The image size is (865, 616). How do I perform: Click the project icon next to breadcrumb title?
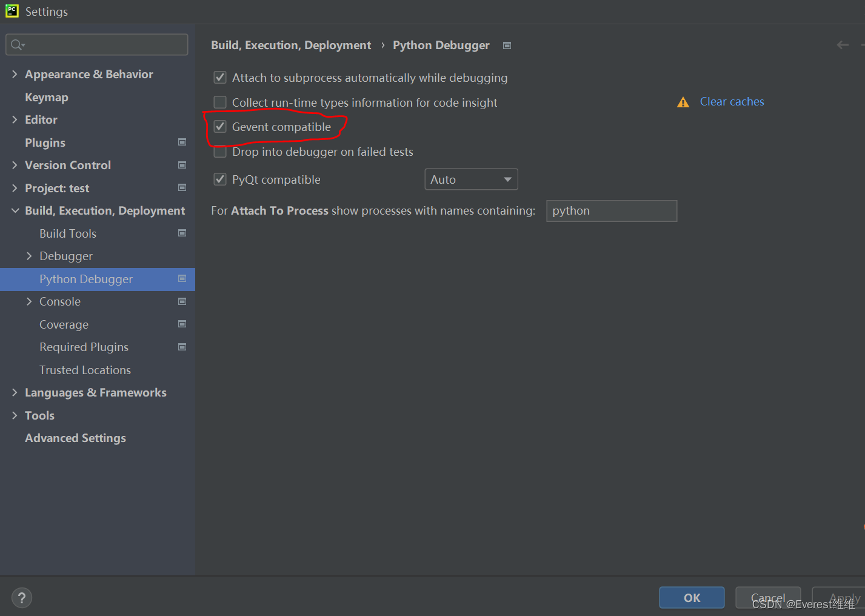(507, 45)
